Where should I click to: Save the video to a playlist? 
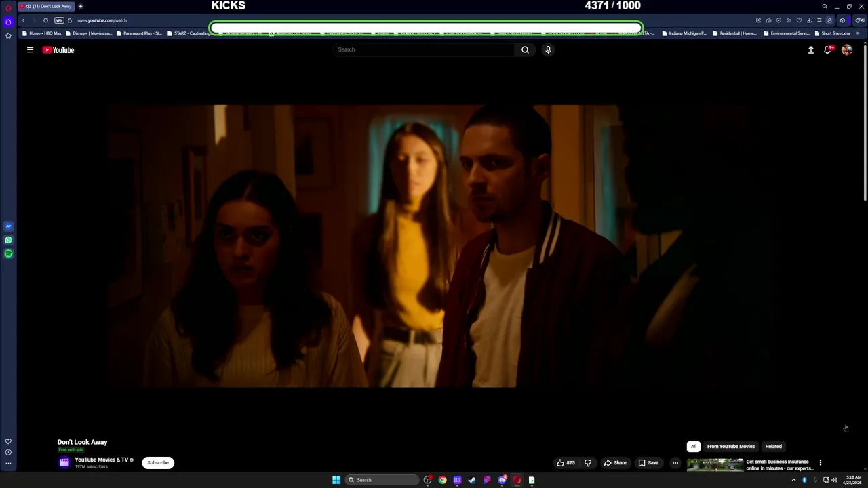tap(648, 463)
